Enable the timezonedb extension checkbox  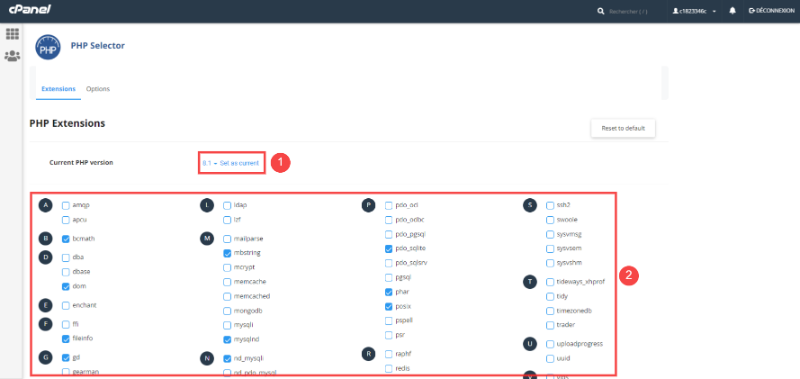point(550,311)
